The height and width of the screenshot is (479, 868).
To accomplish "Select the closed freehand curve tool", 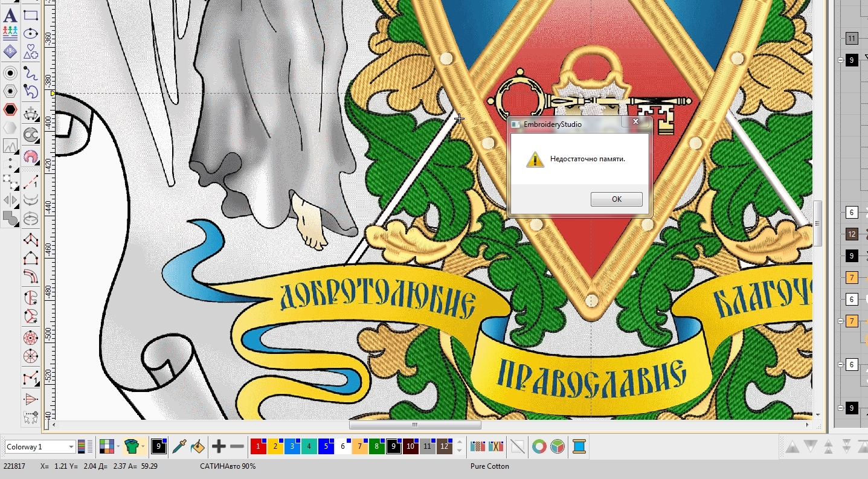I will point(31,92).
